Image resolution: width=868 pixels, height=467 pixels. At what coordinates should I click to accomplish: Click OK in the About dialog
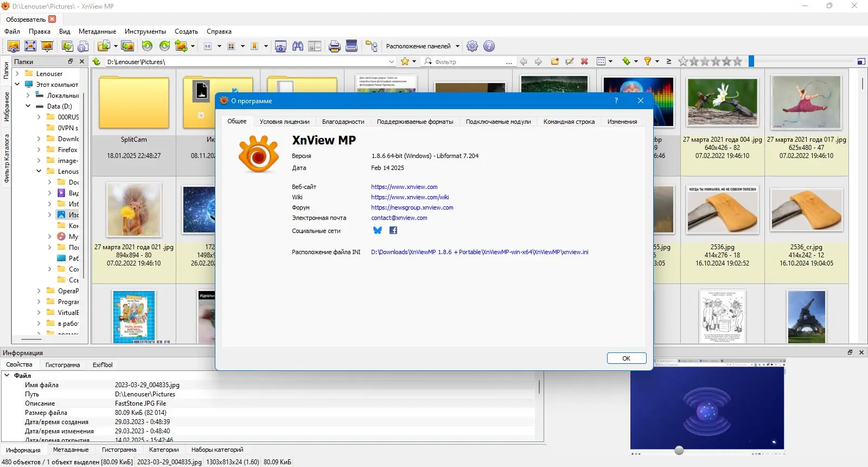(x=627, y=358)
